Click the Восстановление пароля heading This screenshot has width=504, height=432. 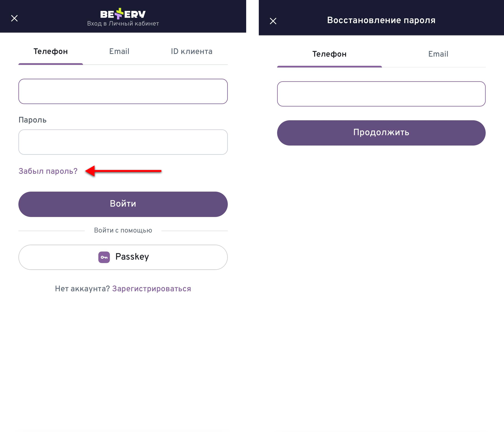[x=381, y=20]
